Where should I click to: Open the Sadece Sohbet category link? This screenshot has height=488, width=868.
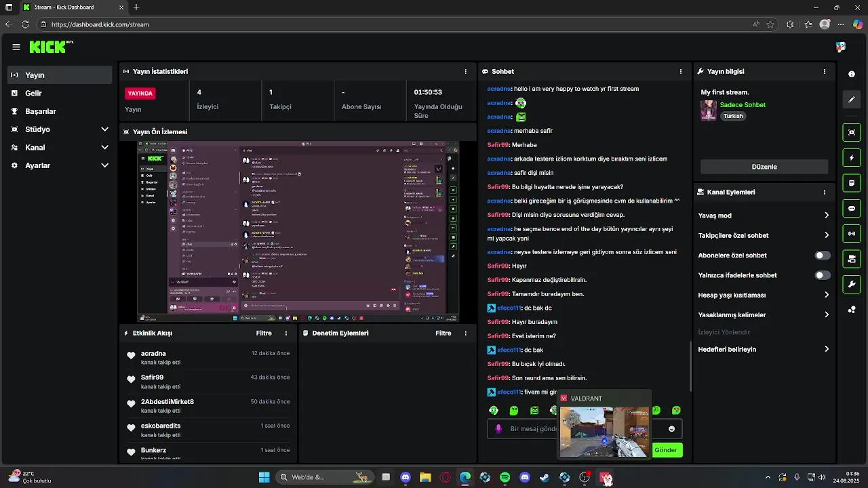[743, 105]
